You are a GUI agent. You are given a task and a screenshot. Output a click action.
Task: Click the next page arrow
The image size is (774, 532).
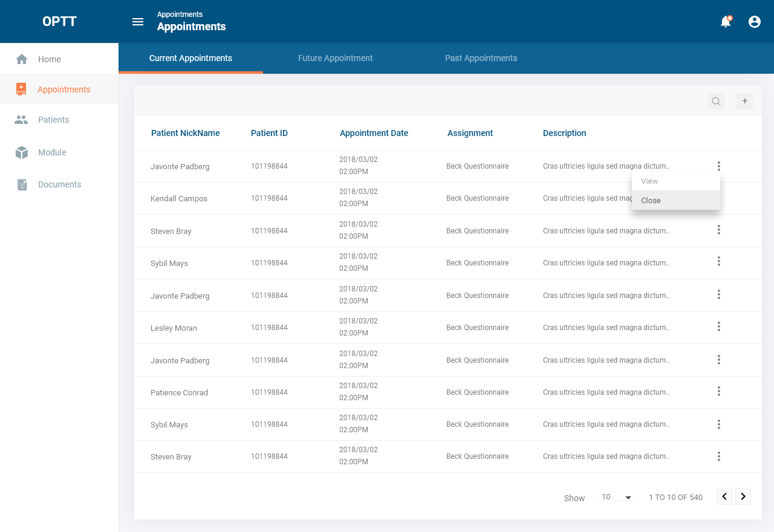(743, 496)
